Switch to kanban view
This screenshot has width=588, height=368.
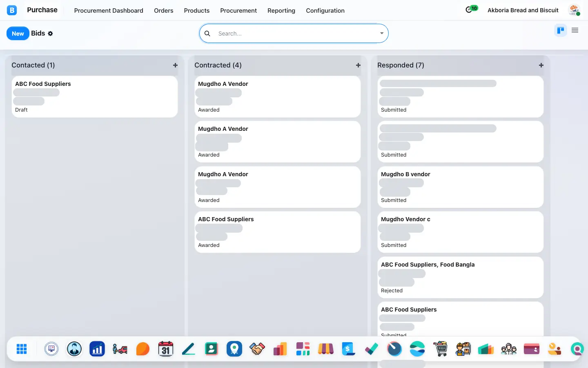(x=561, y=30)
